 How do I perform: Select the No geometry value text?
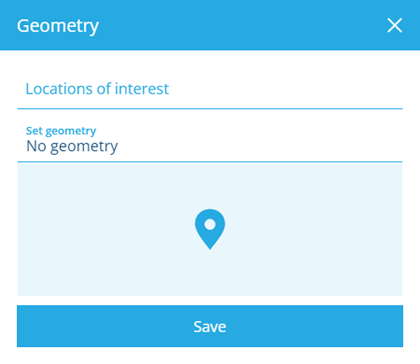pos(72,147)
